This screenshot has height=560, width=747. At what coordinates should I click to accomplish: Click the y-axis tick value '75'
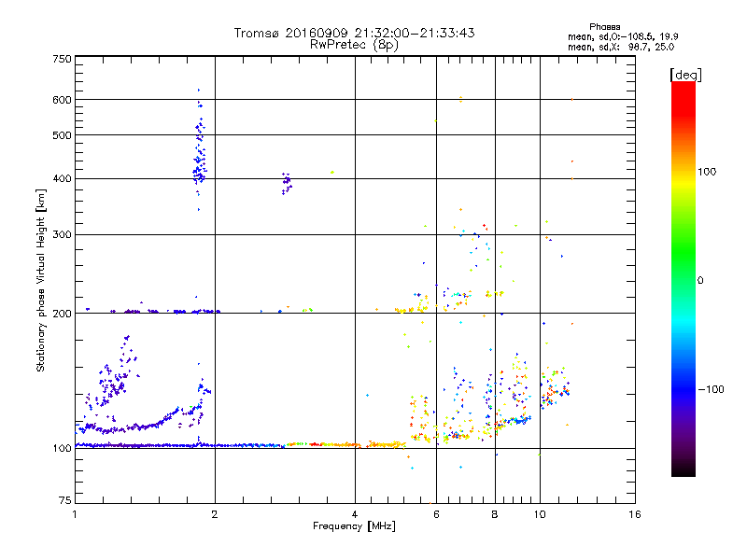[x=65, y=500]
